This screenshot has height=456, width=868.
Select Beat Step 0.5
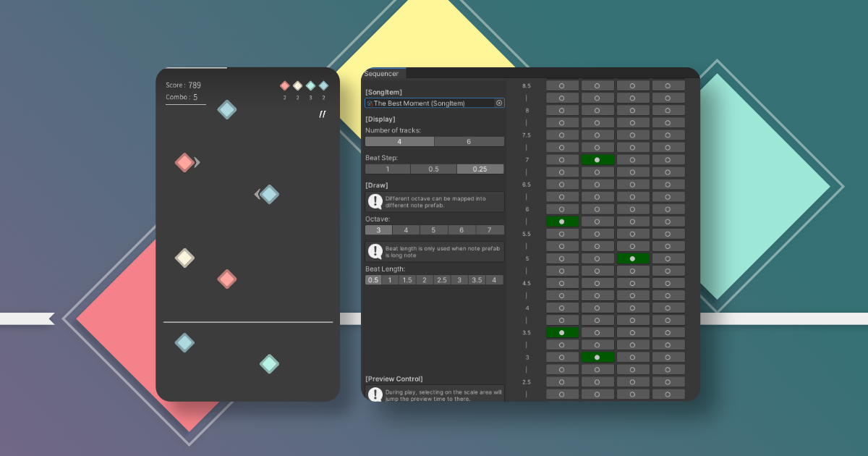tap(434, 168)
